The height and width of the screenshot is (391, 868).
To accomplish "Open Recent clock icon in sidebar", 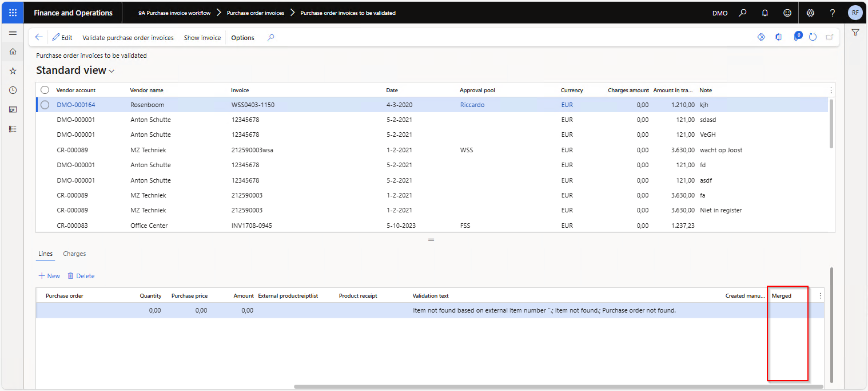I will coord(13,90).
